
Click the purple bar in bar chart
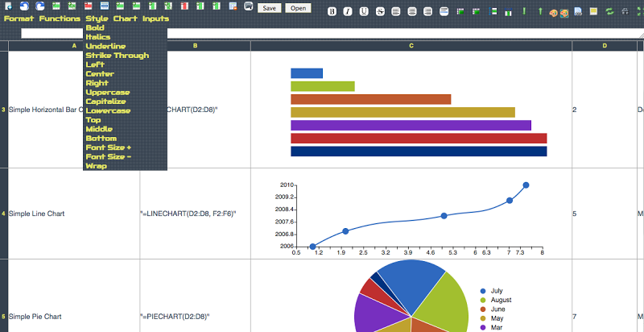(x=411, y=125)
